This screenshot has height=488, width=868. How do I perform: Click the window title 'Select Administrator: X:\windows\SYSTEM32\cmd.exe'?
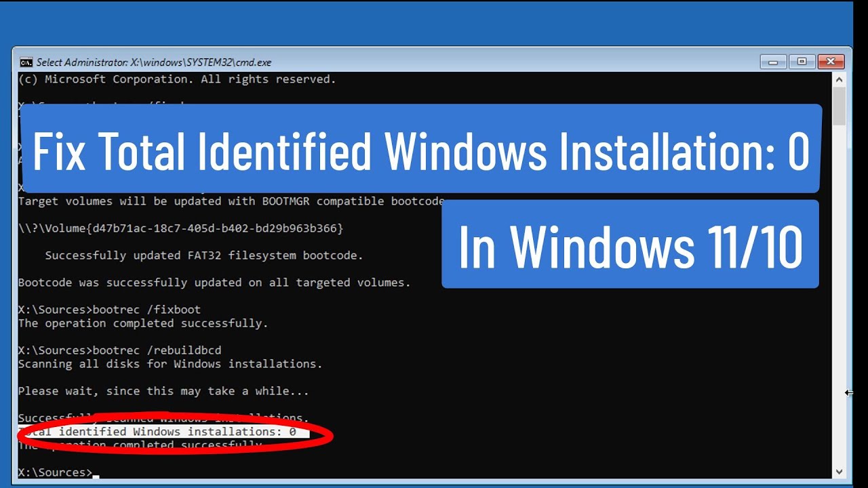[x=154, y=62]
